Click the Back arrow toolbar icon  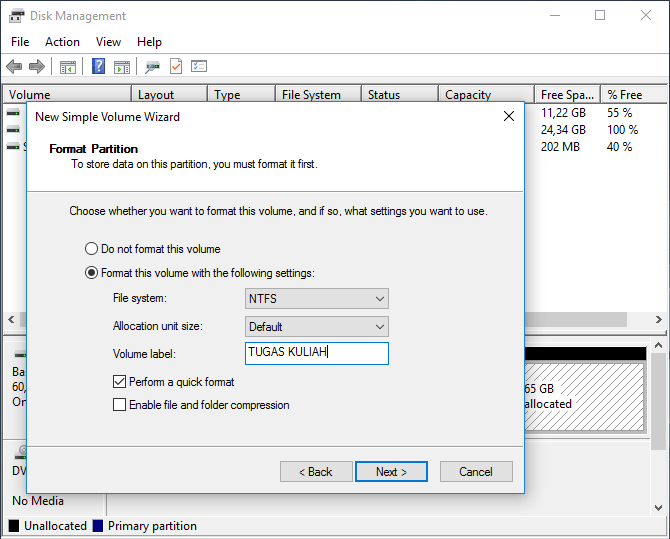tap(14, 66)
